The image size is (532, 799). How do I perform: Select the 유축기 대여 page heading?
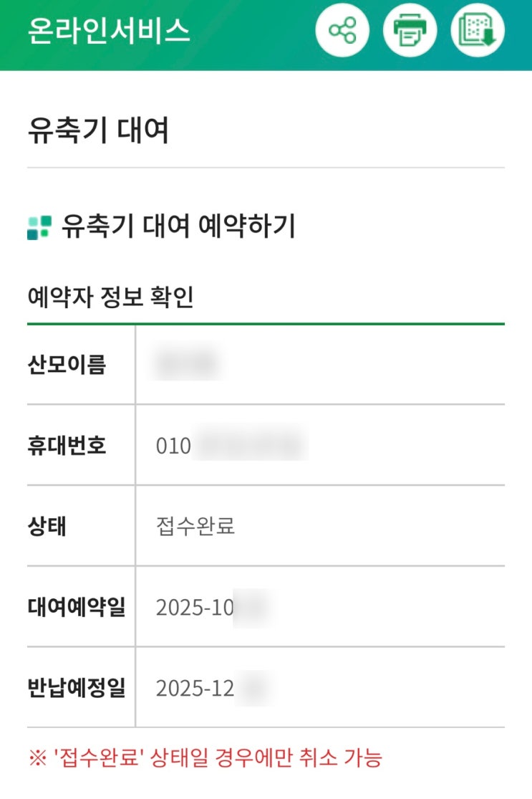98,132
